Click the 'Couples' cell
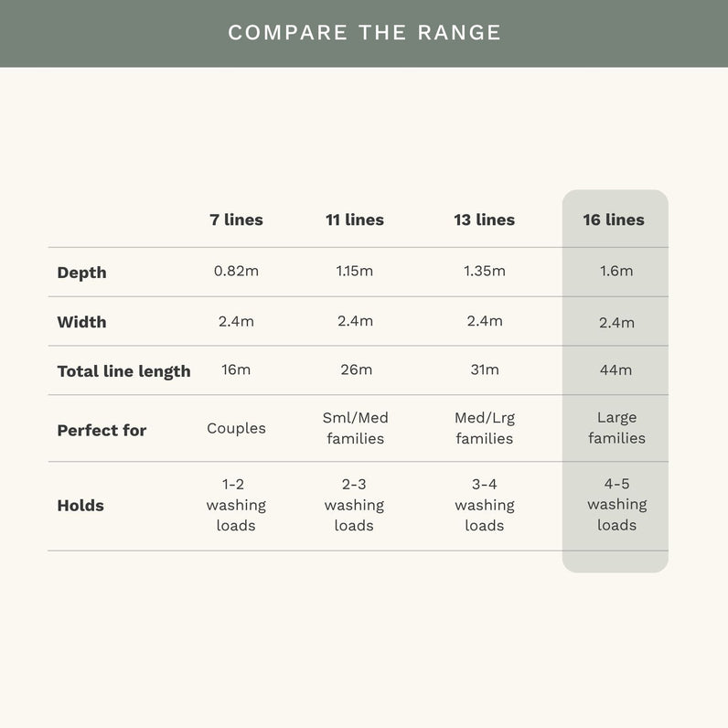This screenshot has height=728, width=728. click(x=236, y=428)
